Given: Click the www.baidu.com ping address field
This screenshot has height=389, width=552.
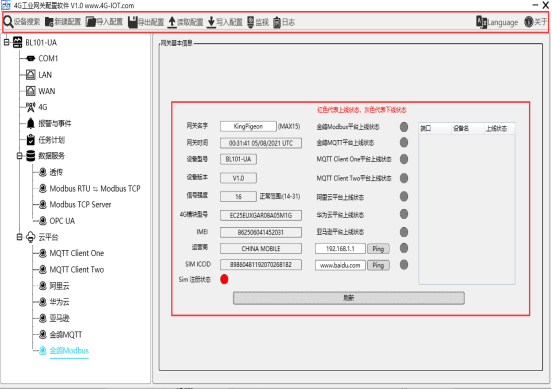Looking at the screenshot, I should [340, 265].
